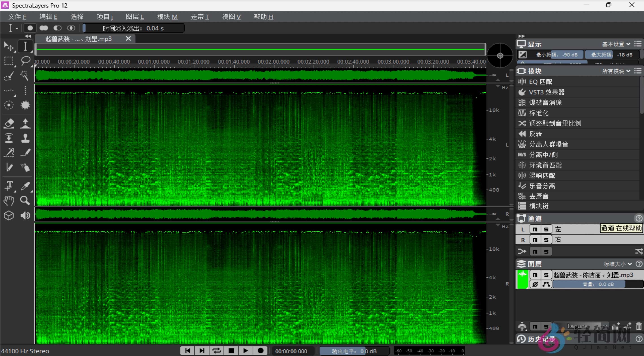This screenshot has height=356, width=644.
Task: Open the 标准大小 dropdown in 图层 panel
Action: point(618,264)
